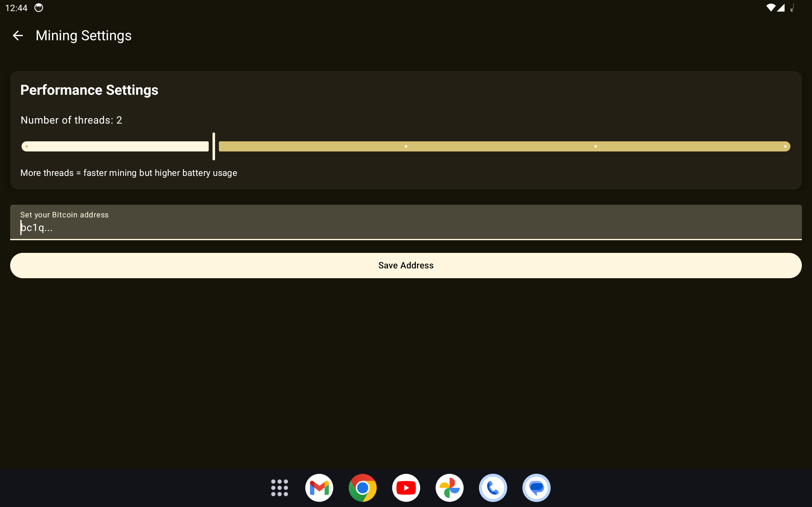Launch YouTube from the dock
812x507 pixels.
pos(406,488)
